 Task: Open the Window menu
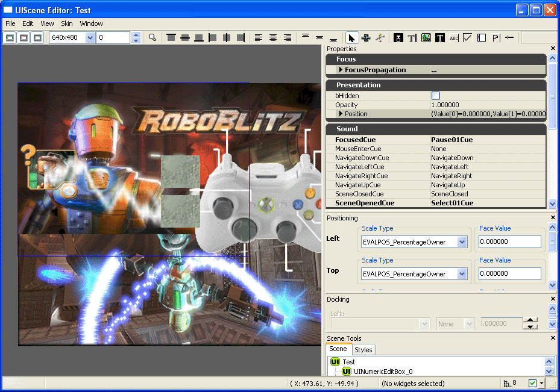pyautogui.click(x=92, y=23)
